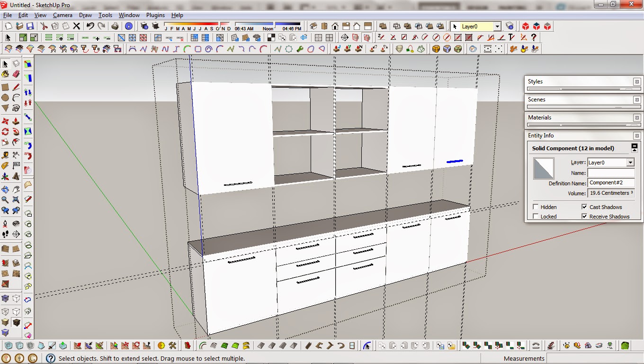
Task: Click the Open file icon
Action: tap(19, 26)
